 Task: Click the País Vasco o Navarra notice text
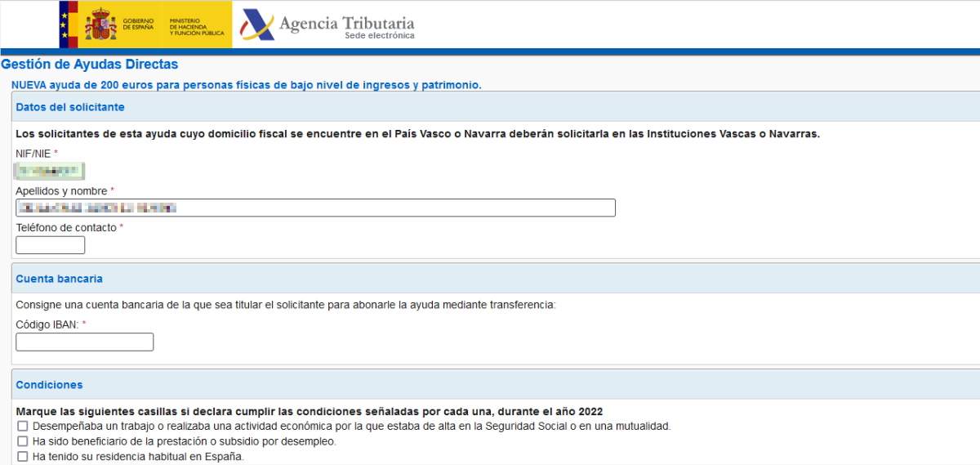click(x=417, y=134)
